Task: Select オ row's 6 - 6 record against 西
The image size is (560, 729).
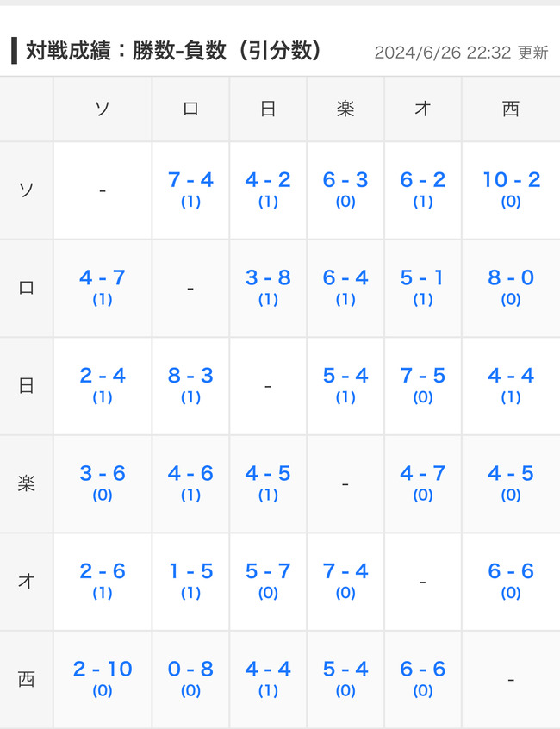Action: click(511, 571)
